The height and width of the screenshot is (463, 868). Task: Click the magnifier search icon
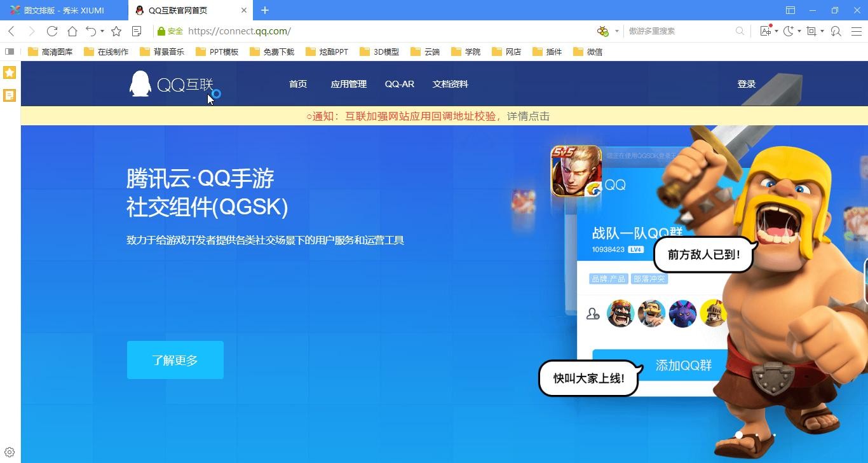coord(740,31)
